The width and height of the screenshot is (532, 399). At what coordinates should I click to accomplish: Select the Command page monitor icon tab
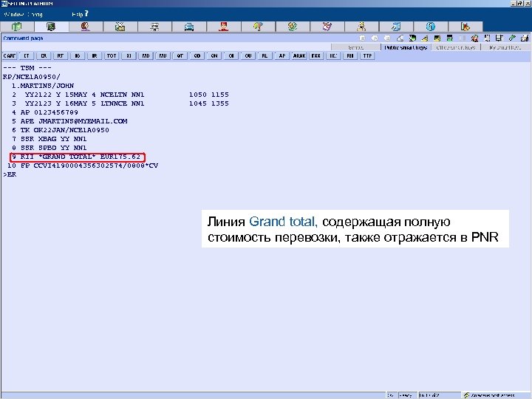tap(51, 27)
